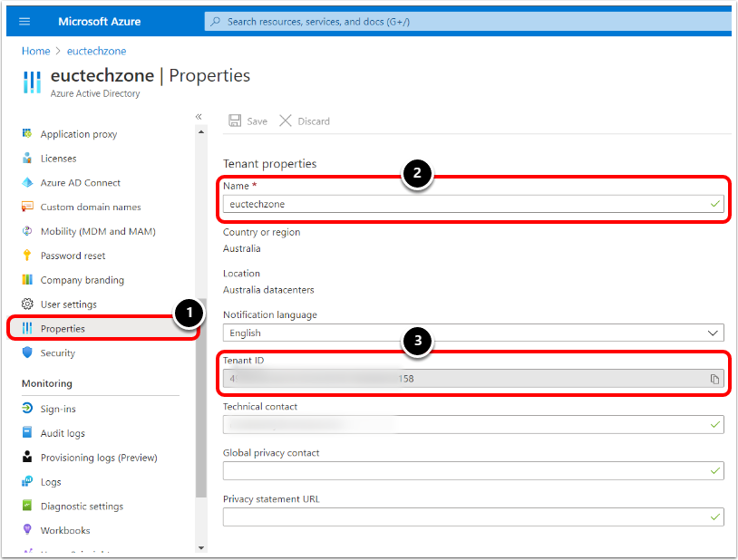Image resolution: width=738 pixels, height=560 pixels.
Task: Click the euctechzone breadcrumb link
Action: point(96,52)
